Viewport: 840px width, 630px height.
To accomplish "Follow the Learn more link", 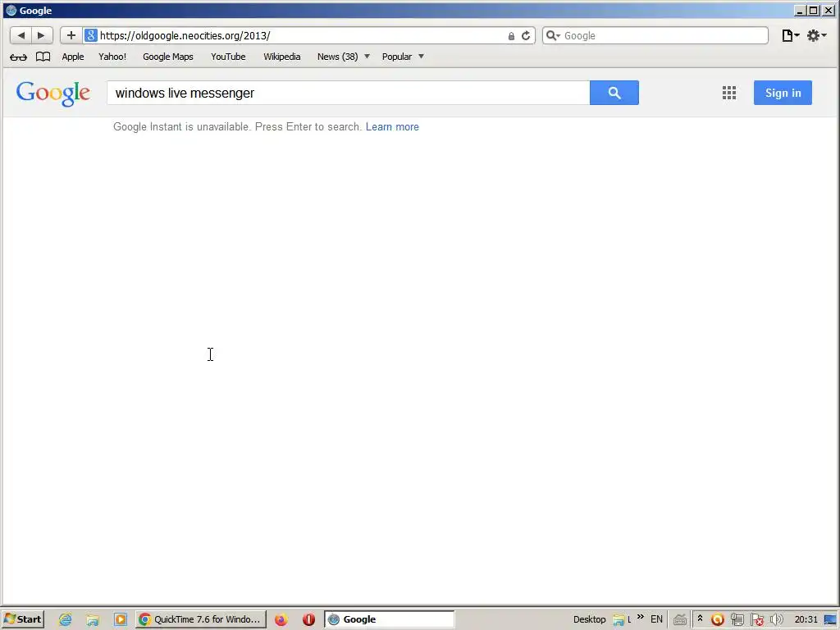I will tap(392, 127).
